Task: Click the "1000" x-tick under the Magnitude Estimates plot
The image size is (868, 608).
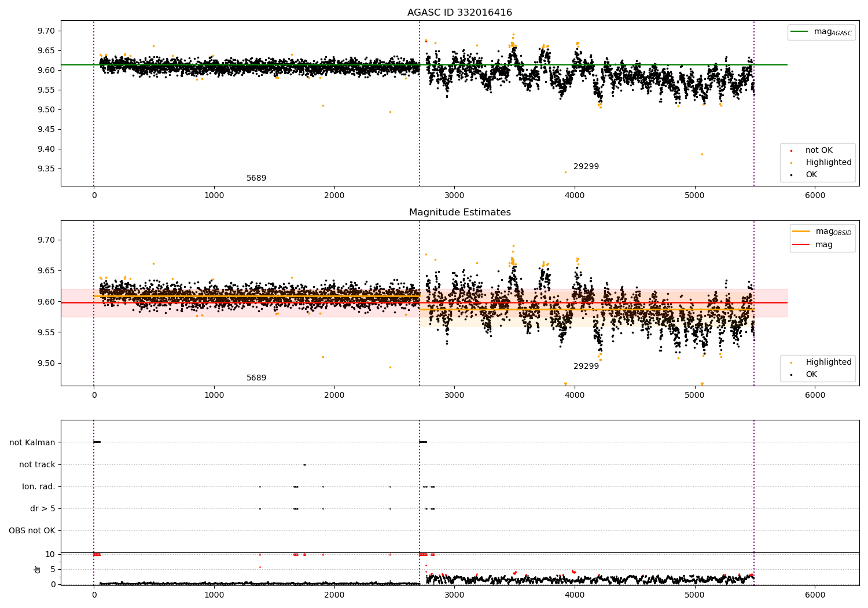Action: [214, 395]
